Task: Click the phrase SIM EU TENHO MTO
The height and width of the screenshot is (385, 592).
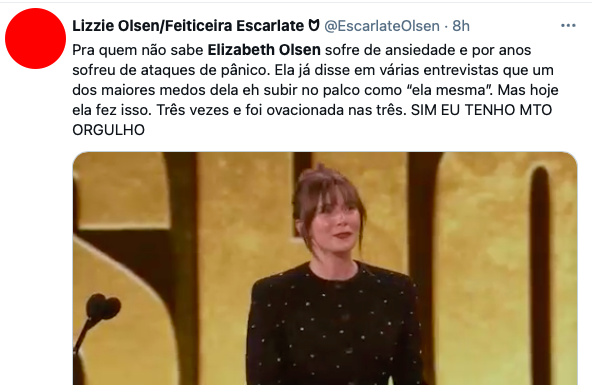Action: (x=481, y=110)
